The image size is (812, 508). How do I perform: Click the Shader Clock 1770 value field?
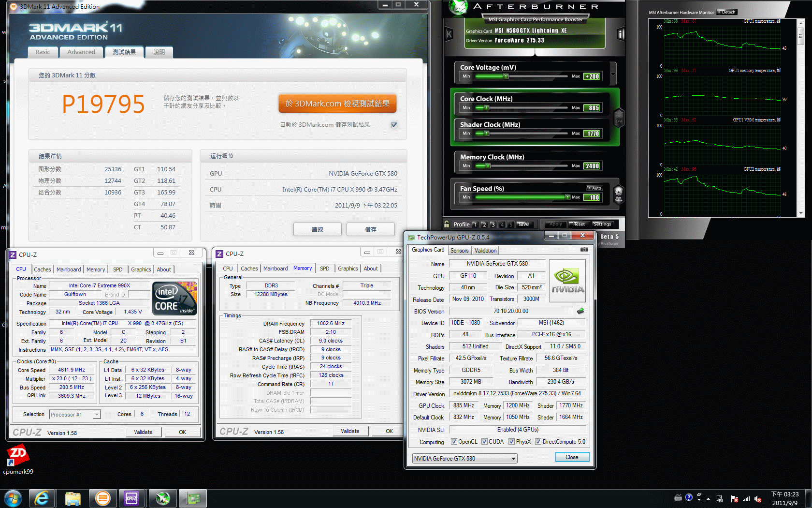pyautogui.click(x=593, y=134)
